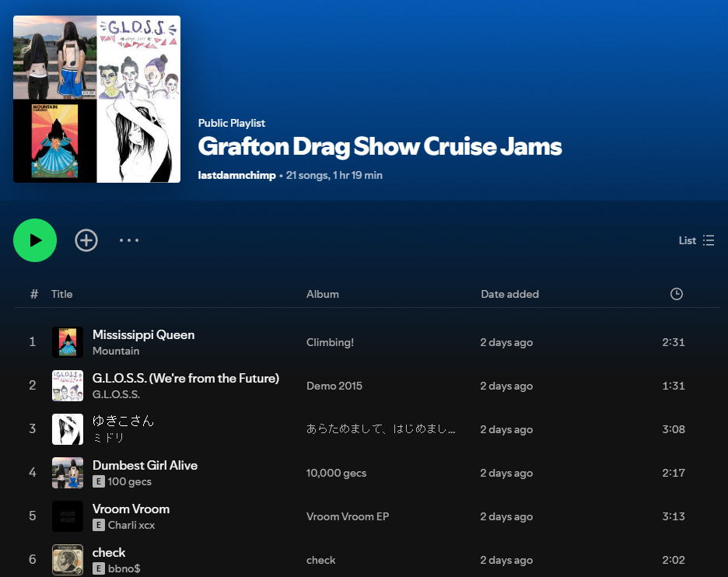The width and height of the screenshot is (728, 577).
Task: Click the 3:08 duration value
Action: (x=674, y=429)
